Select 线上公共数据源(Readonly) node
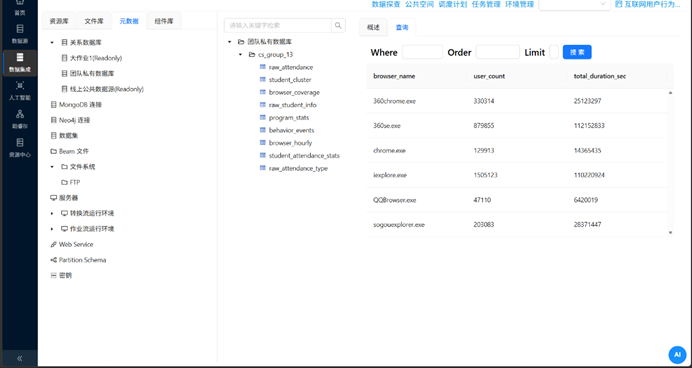 coord(107,89)
